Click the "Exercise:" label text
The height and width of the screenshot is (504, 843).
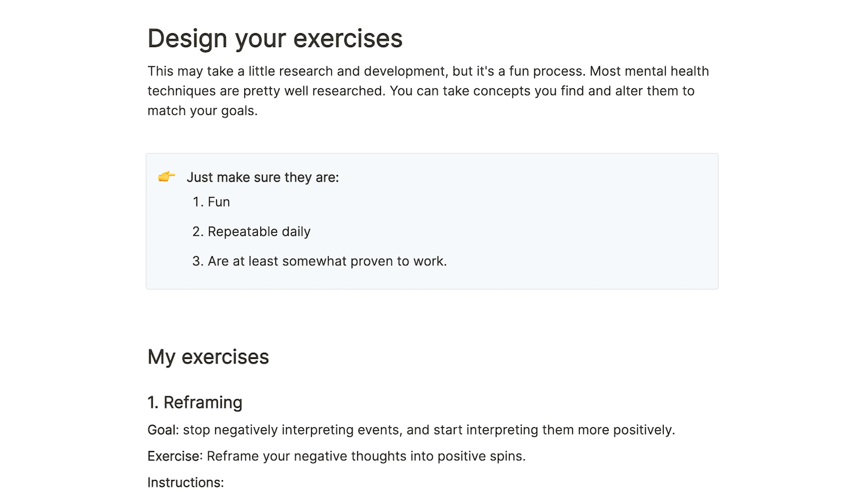(175, 456)
